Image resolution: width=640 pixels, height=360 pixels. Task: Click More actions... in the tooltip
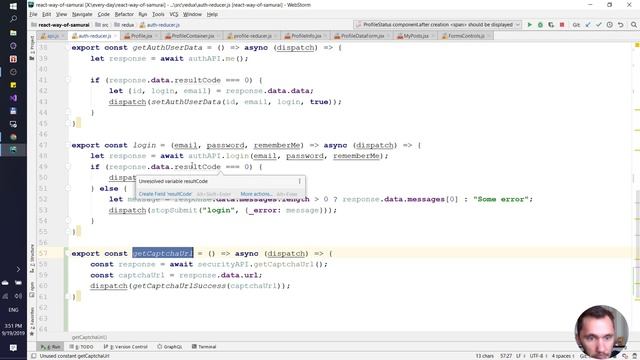tap(256, 194)
